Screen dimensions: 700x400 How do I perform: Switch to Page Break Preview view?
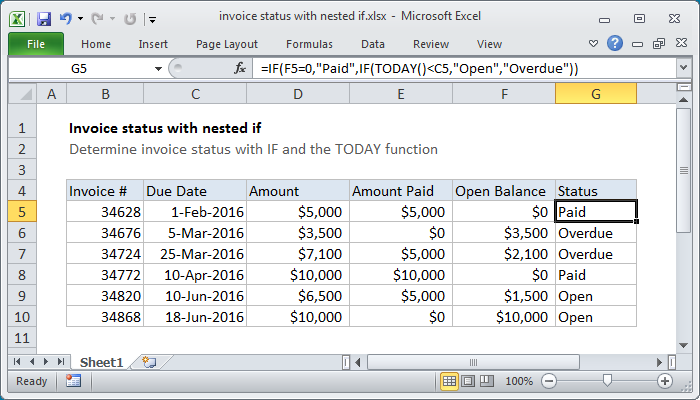tap(486, 381)
